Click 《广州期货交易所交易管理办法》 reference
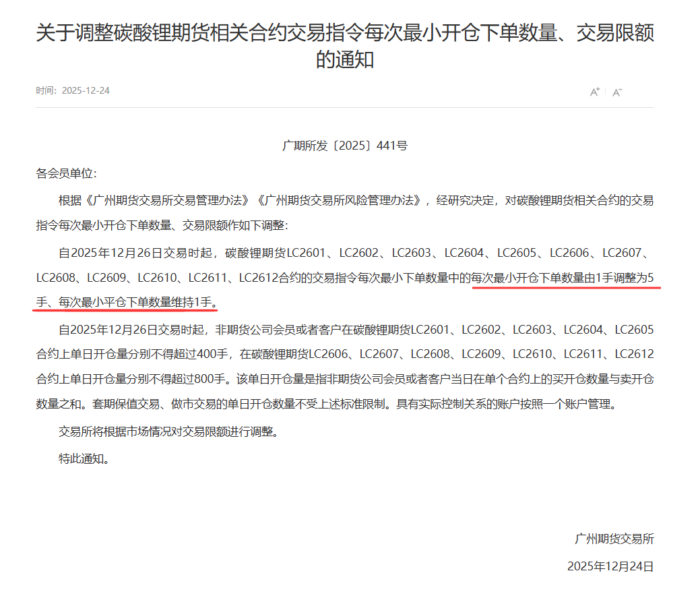The height and width of the screenshot is (598, 700). (x=166, y=200)
